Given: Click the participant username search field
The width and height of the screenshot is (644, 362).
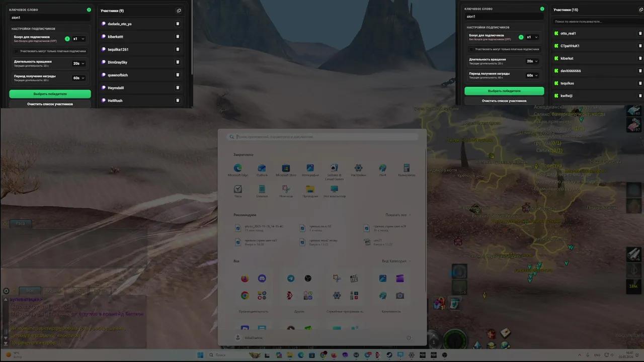Looking at the screenshot, I should pyautogui.click(x=597, y=22).
